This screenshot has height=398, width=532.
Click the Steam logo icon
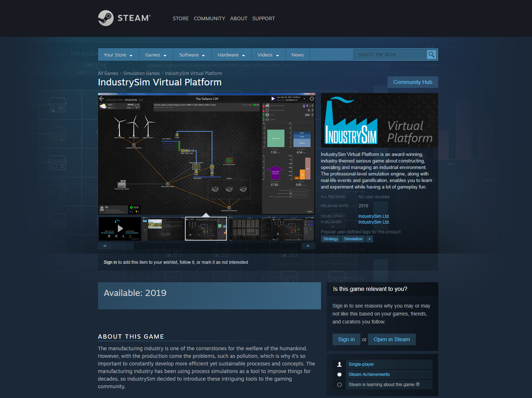pos(106,18)
